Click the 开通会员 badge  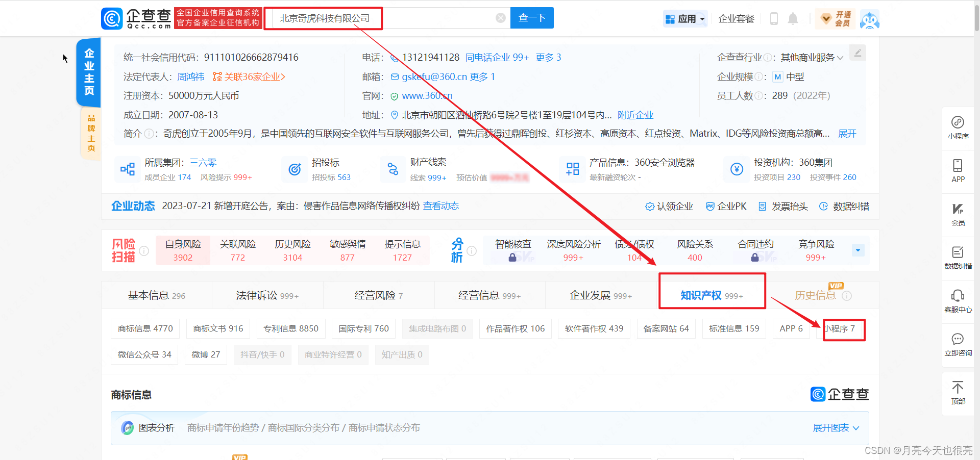pos(835,19)
